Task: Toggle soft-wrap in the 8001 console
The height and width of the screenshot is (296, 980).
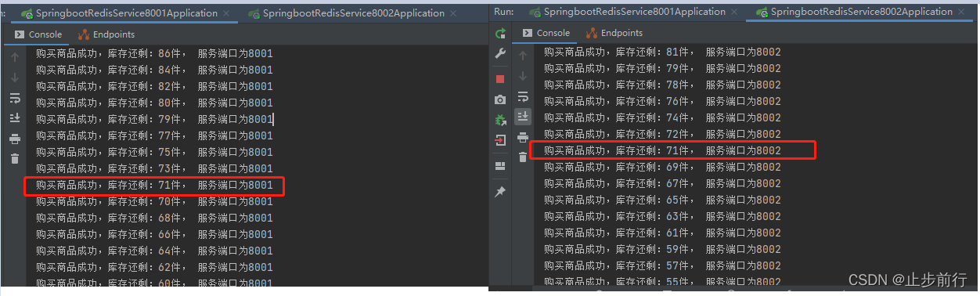Action: pyautogui.click(x=15, y=98)
